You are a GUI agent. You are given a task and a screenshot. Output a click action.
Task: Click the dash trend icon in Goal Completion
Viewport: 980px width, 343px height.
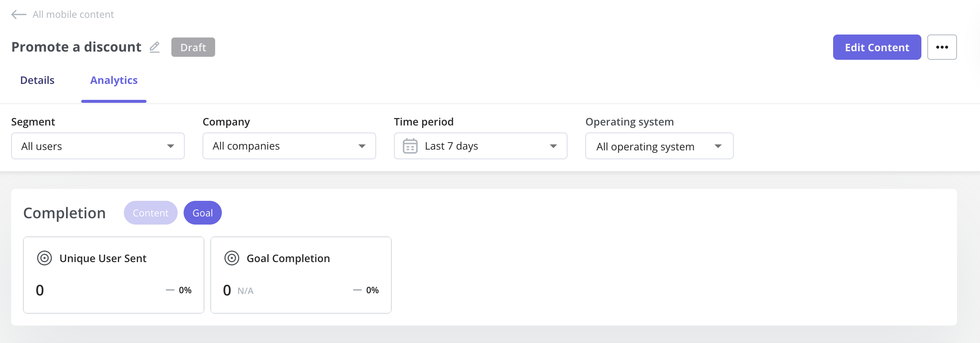(357, 290)
